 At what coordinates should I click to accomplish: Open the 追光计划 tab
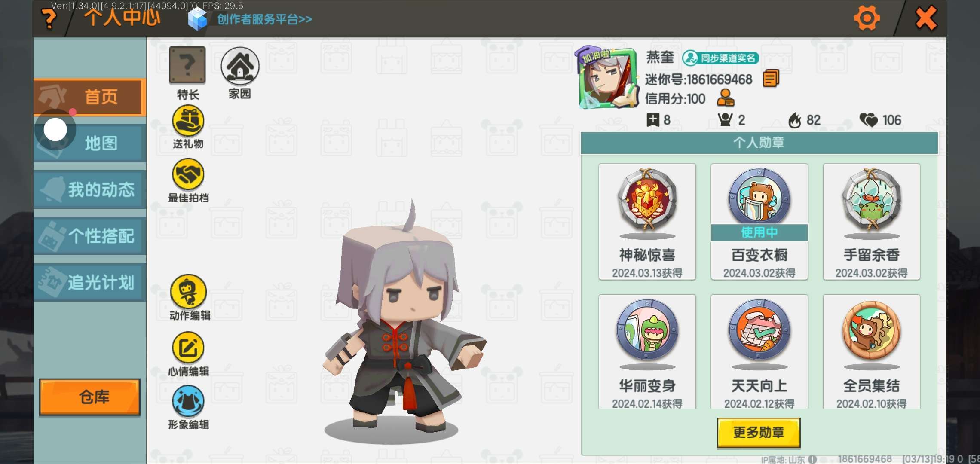pyautogui.click(x=89, y=282)
